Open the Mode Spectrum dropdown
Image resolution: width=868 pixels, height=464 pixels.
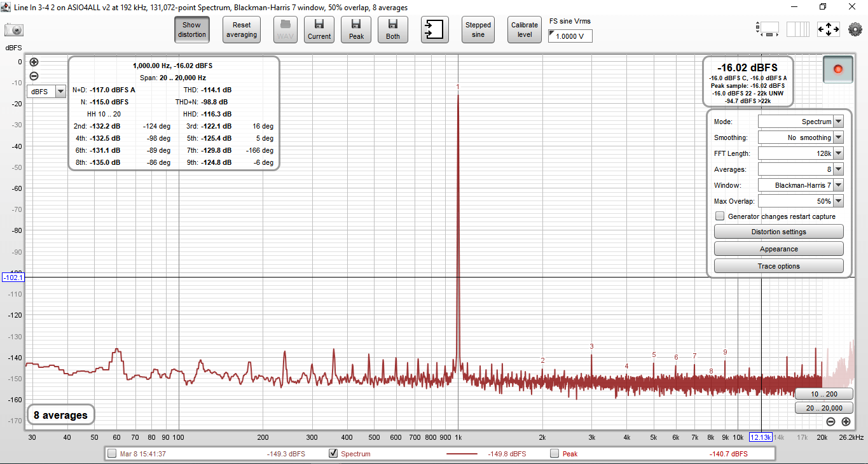(801, 122)
